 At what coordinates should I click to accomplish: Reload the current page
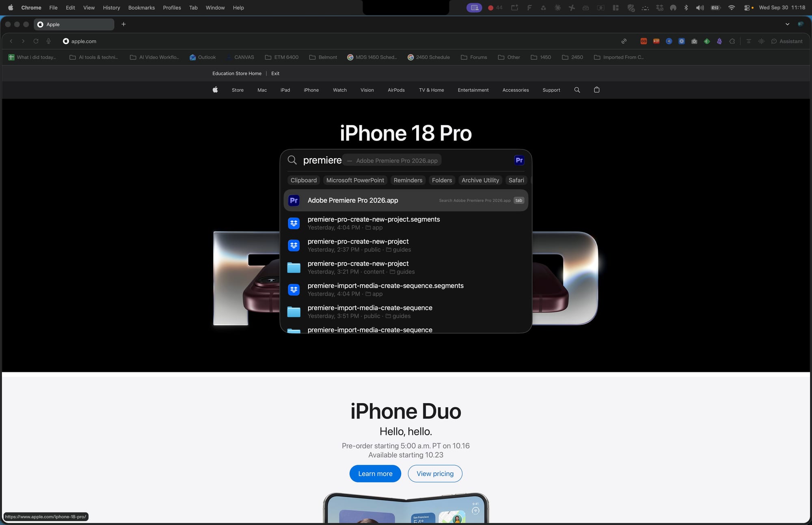[36, 41]
